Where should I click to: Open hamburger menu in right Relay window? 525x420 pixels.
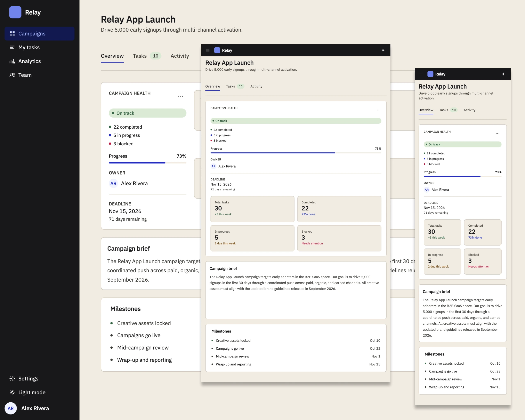(421, 74)
